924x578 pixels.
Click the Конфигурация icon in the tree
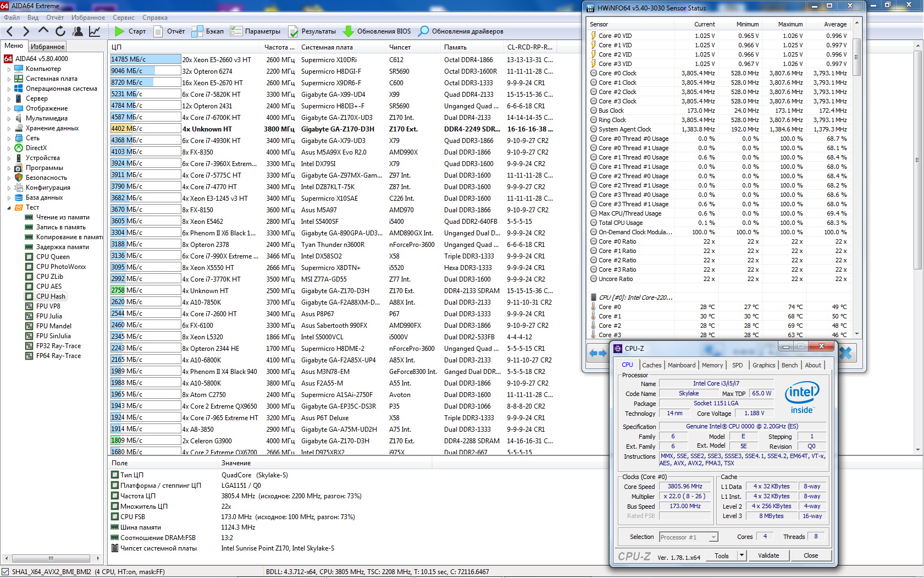pyautogui.click(x=19, y=188)
